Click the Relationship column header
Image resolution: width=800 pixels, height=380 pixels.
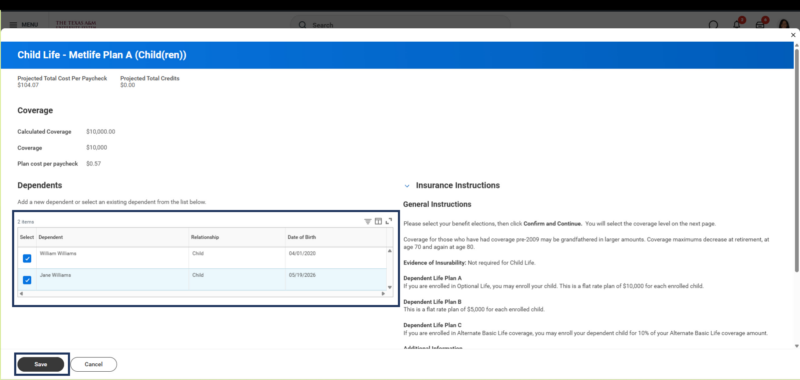click(x=237, y=237)
